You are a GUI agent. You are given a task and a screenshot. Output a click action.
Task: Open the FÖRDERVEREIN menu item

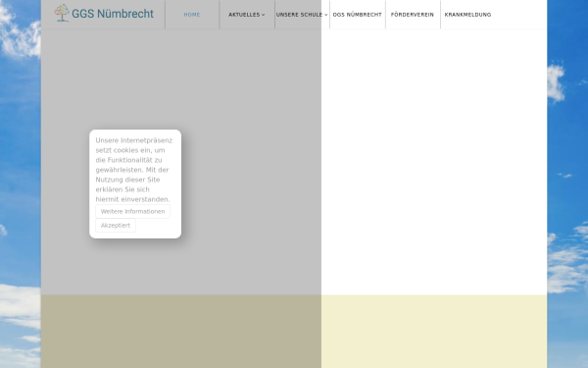[413, 15]
